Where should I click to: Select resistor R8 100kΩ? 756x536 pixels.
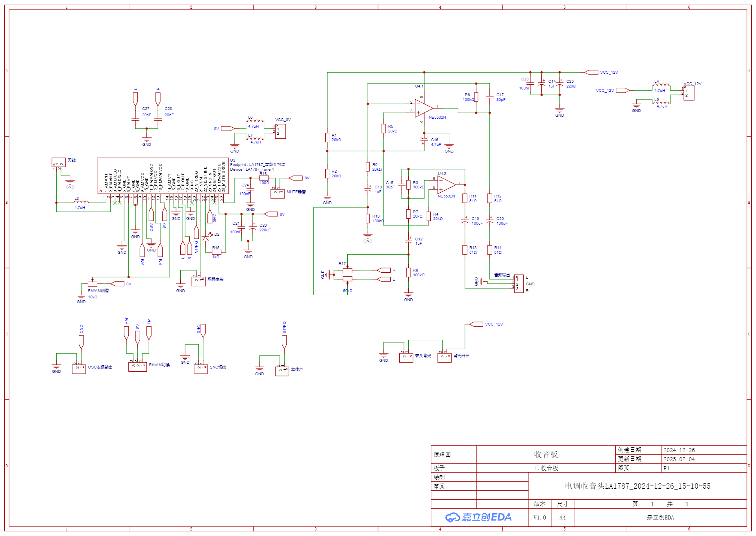point(409,272)
